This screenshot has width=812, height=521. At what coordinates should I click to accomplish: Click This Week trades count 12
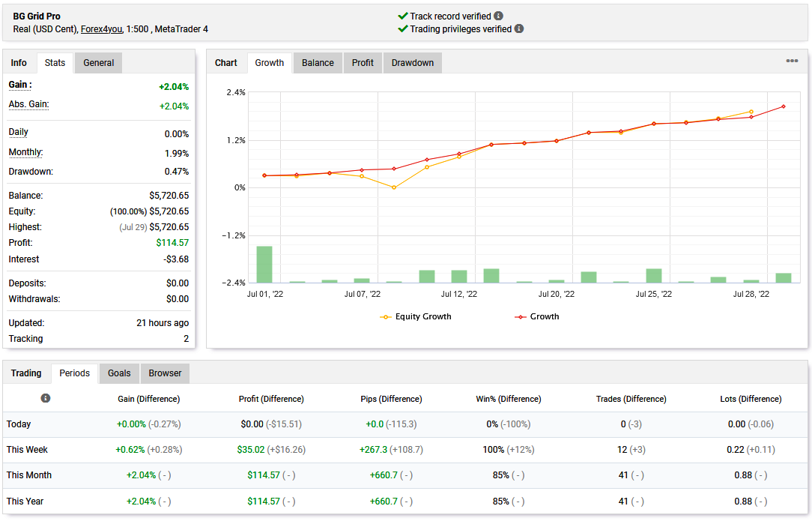coord(622,450)
